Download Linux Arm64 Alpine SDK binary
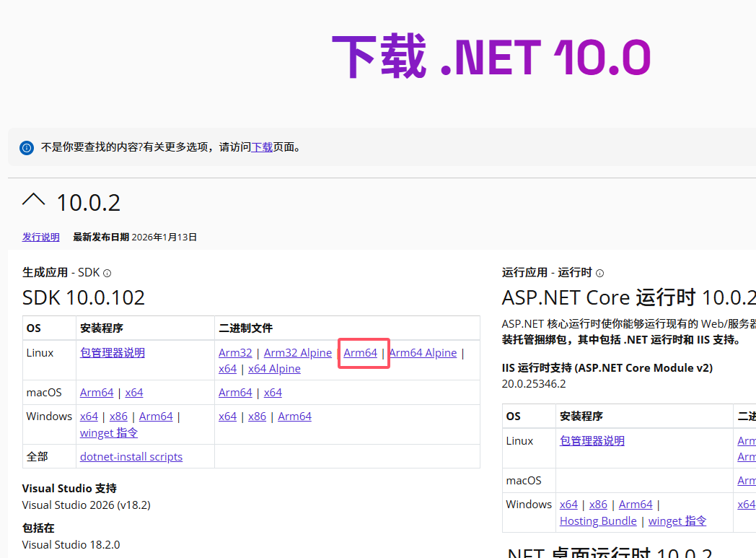The width and height of the screenshot is (756, 558). tap(423, 352)
